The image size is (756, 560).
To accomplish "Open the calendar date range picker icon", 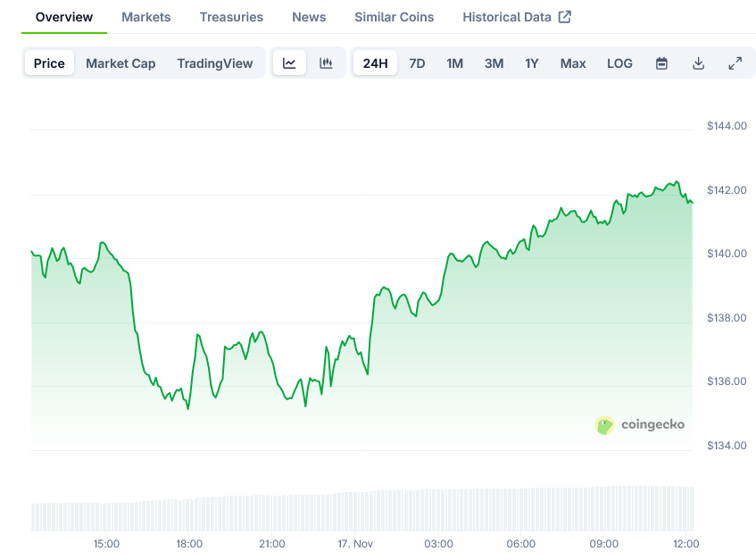I will pos(661,63).
